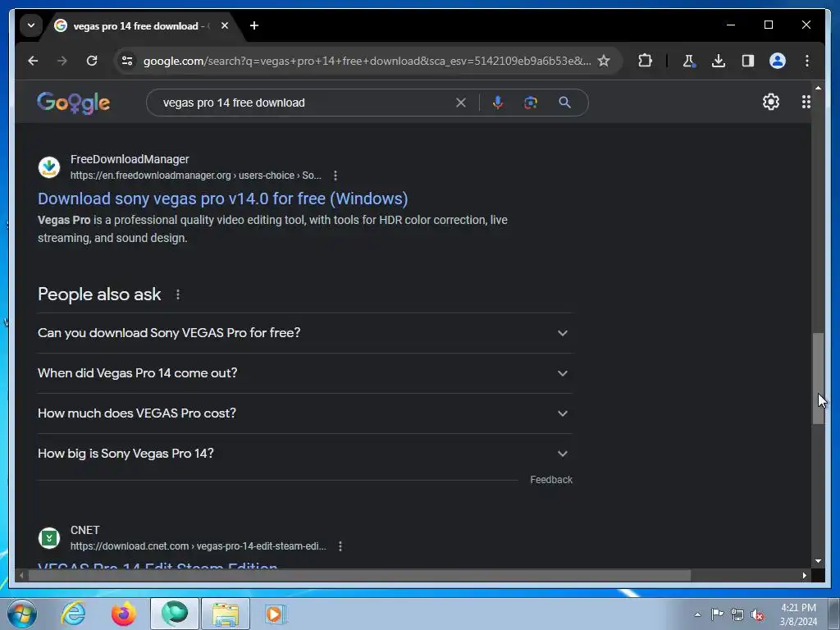Toggle the side panel icon

(748, 61)
